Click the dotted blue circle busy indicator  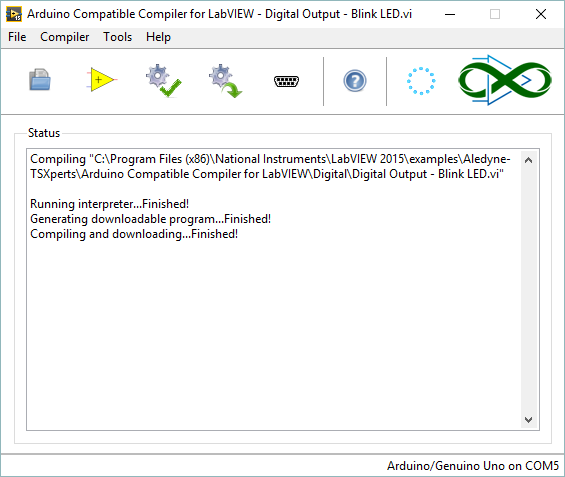click(x=421, y=81)
